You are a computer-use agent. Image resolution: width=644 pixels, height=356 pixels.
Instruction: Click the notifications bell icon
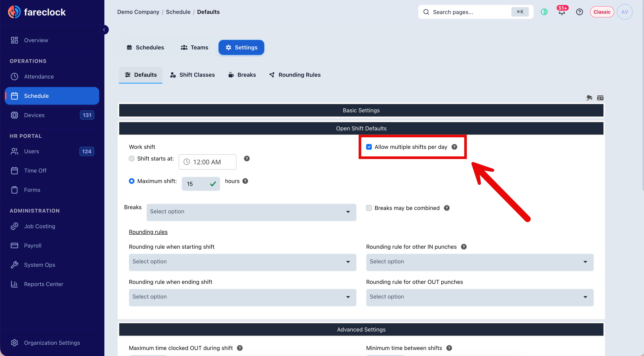point(561,12)
